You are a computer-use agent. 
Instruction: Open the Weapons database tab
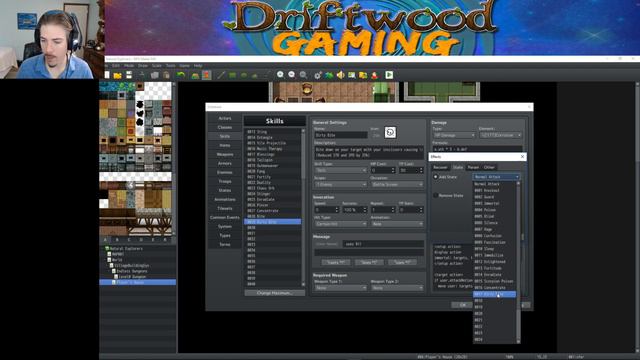click(x=224, y=154)
